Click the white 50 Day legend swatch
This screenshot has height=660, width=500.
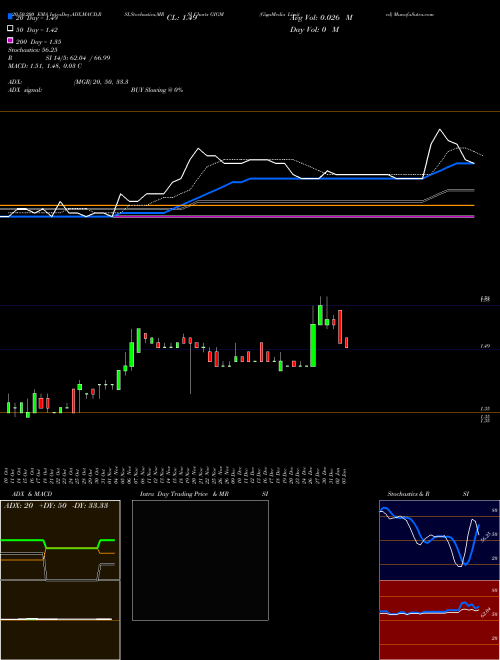[x=10, y=29]
